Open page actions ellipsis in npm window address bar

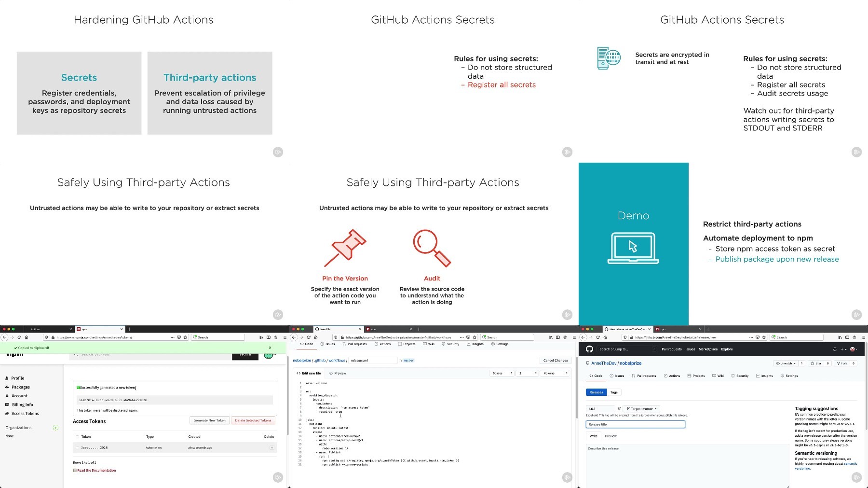pos(173,337)
